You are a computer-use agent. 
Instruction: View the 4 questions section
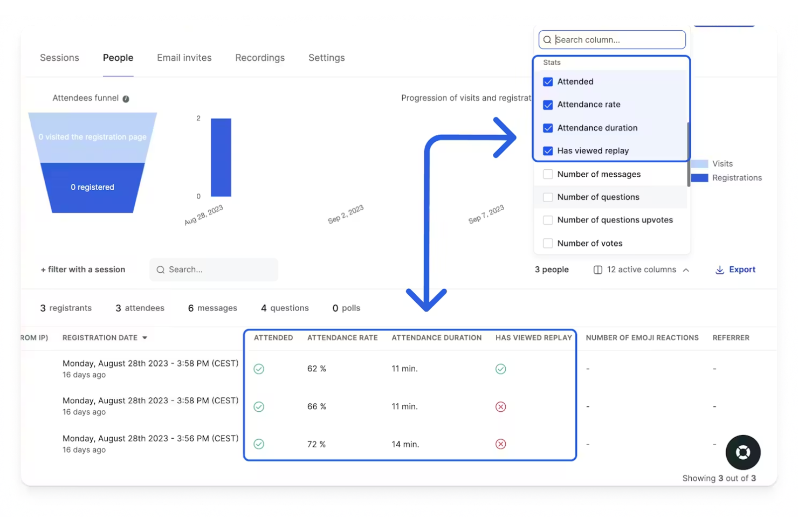click(x=285, y=308)
